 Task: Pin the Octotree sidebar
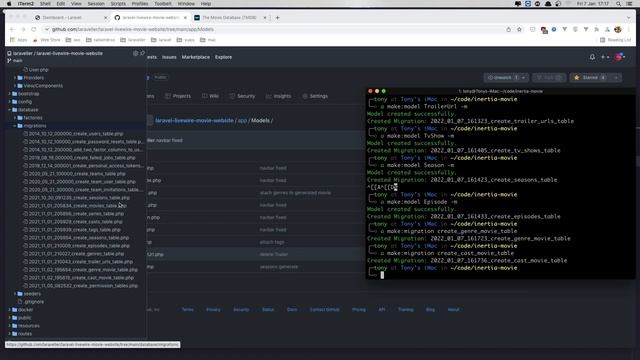click(x=142, y=53)
